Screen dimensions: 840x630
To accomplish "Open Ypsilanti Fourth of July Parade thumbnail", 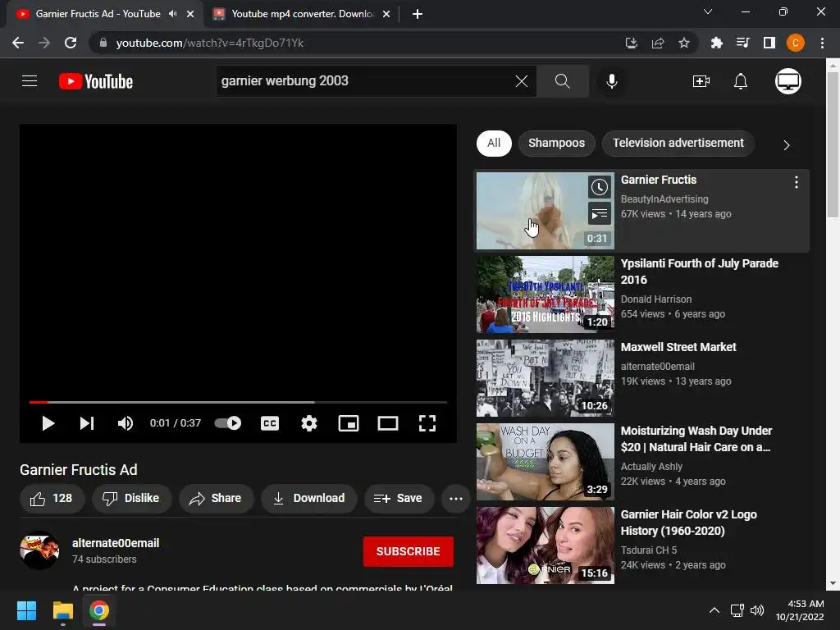I will pos(546,294).
